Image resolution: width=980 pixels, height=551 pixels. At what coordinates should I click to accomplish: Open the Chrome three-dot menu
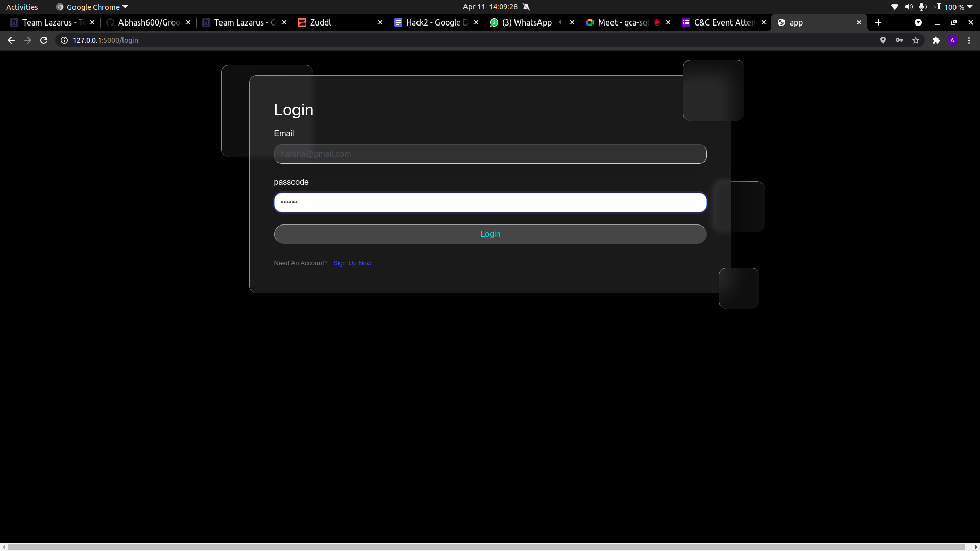[x=969, y=40]
